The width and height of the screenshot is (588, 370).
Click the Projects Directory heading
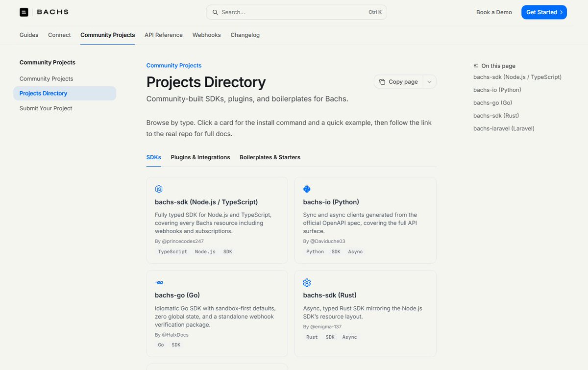pos(206,82)
